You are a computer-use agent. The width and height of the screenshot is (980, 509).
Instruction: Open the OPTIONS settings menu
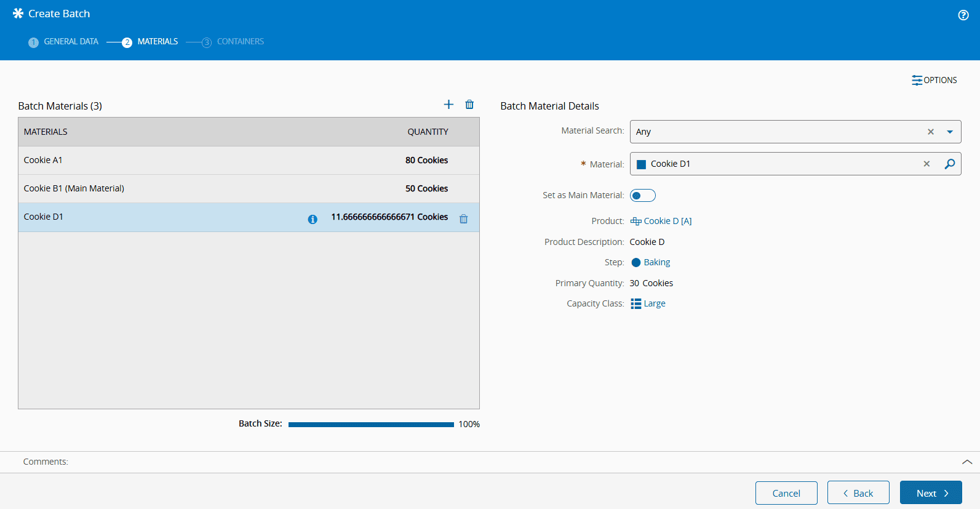tap(934, 80)
